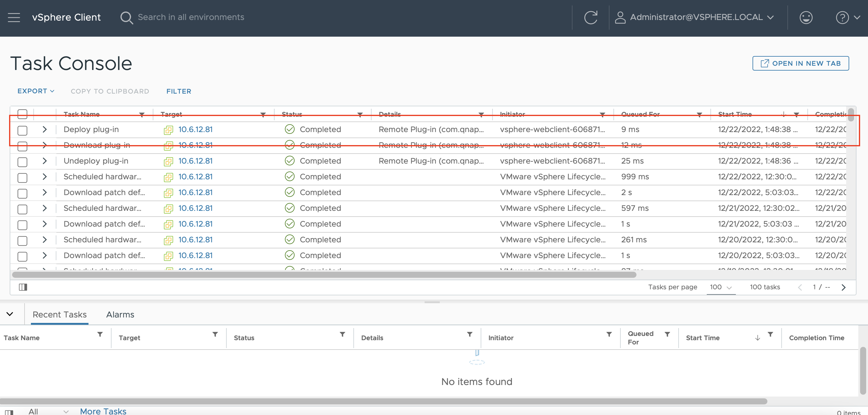Check the Undeploy plug-in task checkbox
The image size is (868, 415).
coord(22,162)
